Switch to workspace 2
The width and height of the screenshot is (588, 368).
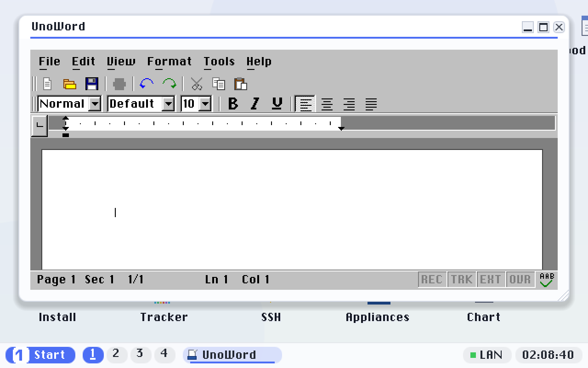pyautogui.click(x=117, y=355)
